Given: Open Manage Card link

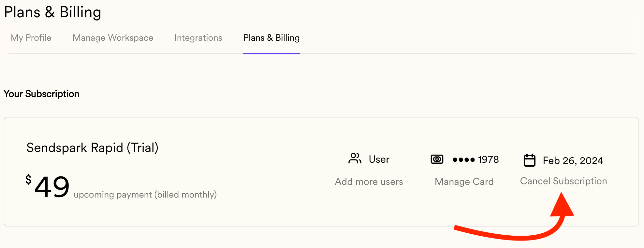Looking at the screenshot, I should click(464, 182).
